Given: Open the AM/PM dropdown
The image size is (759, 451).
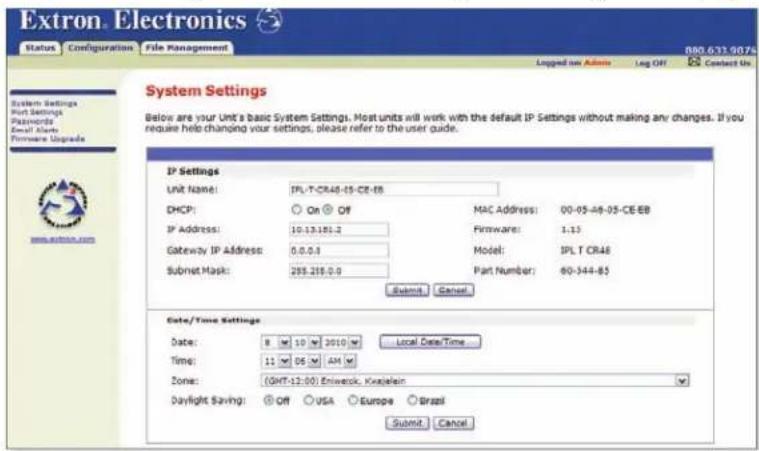Looking at the screenshot, I should click(340, 361).
